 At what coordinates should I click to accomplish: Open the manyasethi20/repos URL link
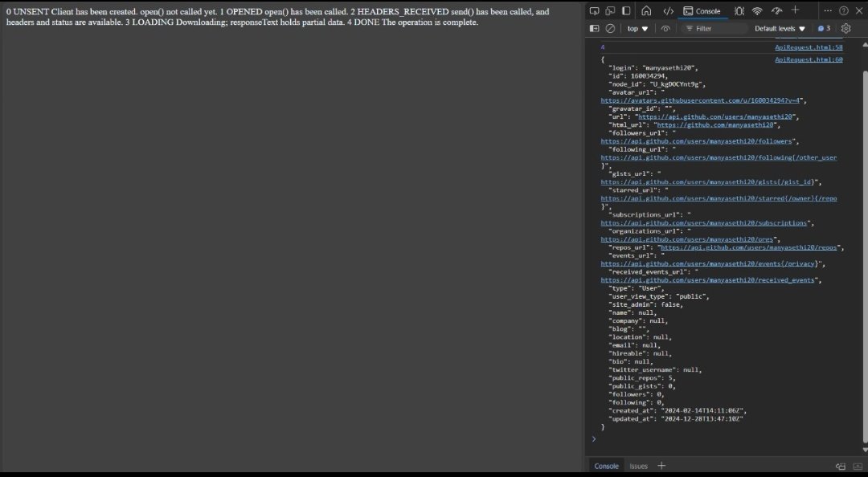749,247
